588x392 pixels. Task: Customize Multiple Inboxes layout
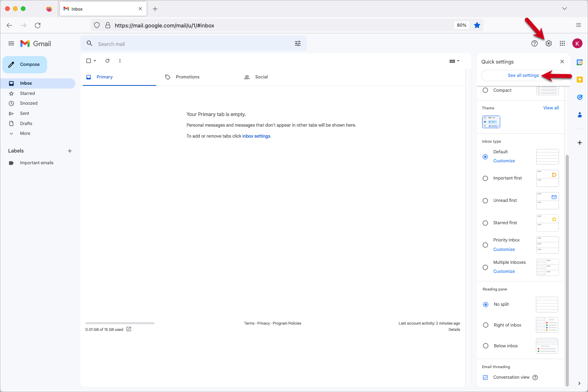click(504, 271)
